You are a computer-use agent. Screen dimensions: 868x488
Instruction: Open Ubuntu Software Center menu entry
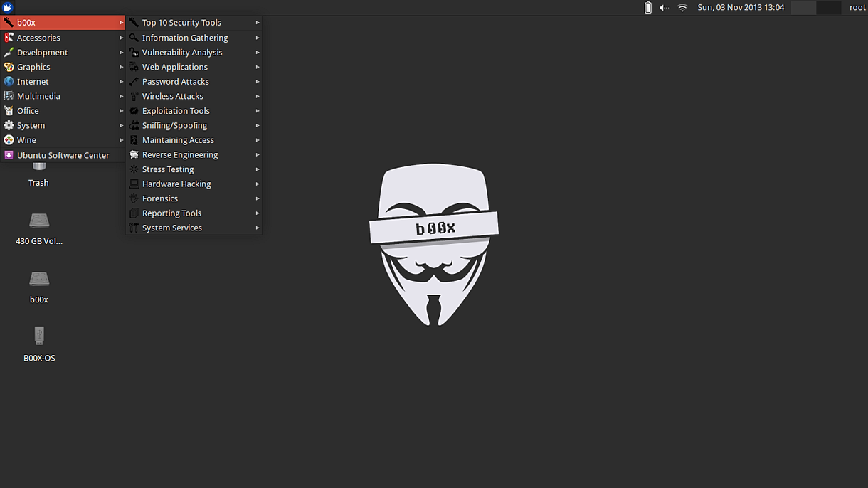63,155
